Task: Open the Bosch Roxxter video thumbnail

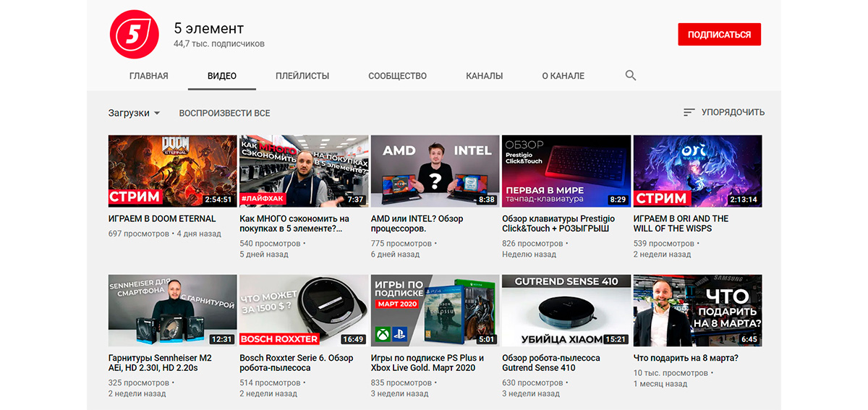Action: (304, 311)
